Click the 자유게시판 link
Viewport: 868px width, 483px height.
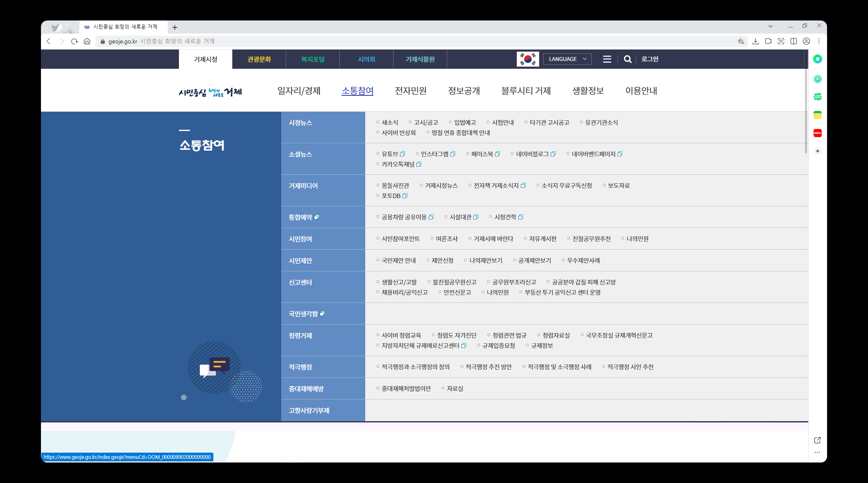(x=543, y=239)
